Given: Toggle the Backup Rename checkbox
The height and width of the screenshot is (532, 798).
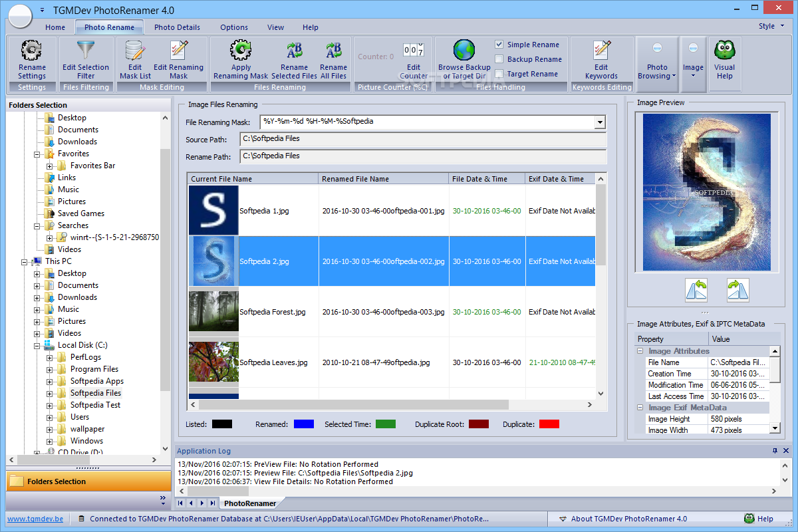Looking at the screenshot, I should 499,59.
